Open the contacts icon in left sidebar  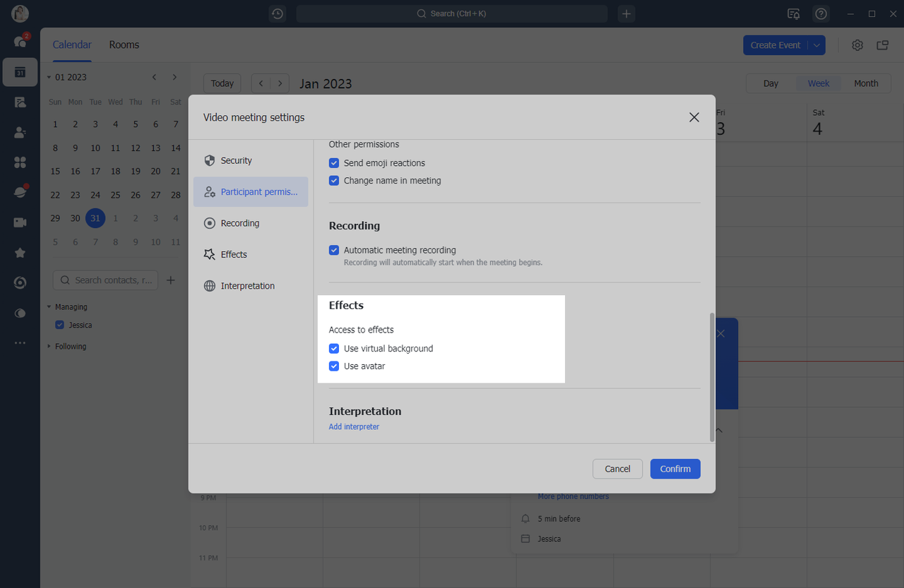click(x=20, y=132)
